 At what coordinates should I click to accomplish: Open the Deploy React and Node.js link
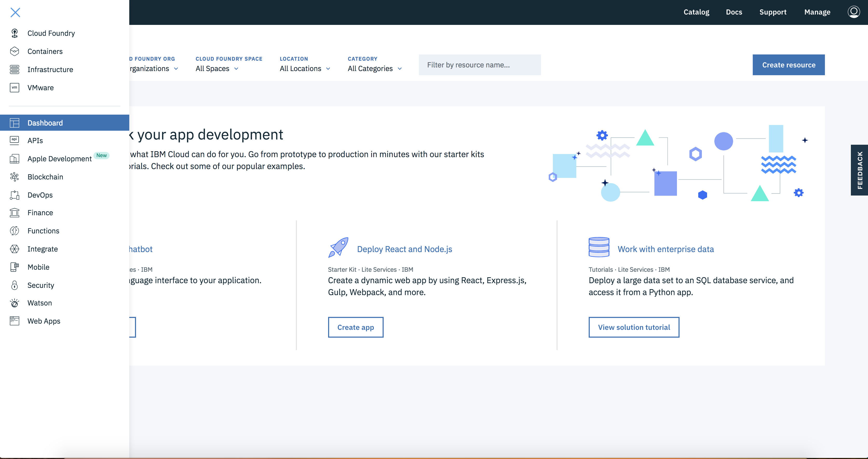(404, 249)
